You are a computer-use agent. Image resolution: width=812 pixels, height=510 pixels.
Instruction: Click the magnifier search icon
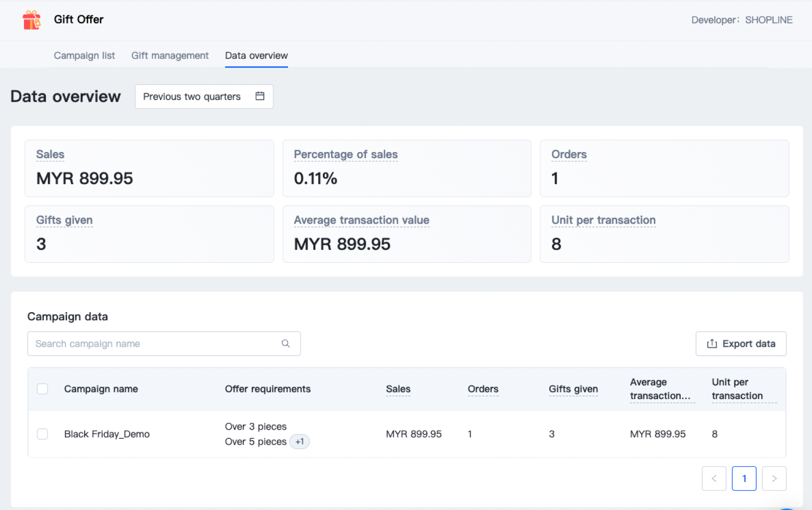coord(286,344)
